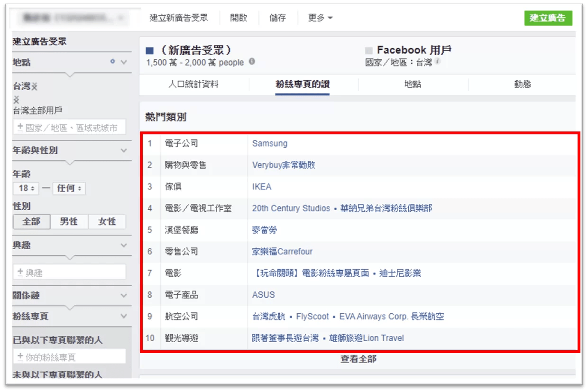Open the FlyScoot link
The image size is (588, 392).
pyautogui.click(x=312, y=317)
